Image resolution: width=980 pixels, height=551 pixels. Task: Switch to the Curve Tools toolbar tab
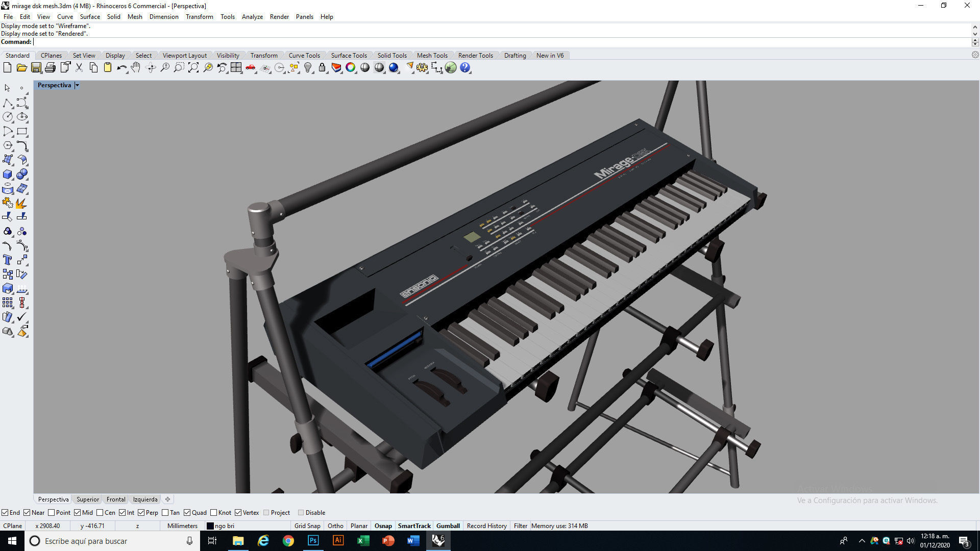pyautogui.click(x=304, y=56)
